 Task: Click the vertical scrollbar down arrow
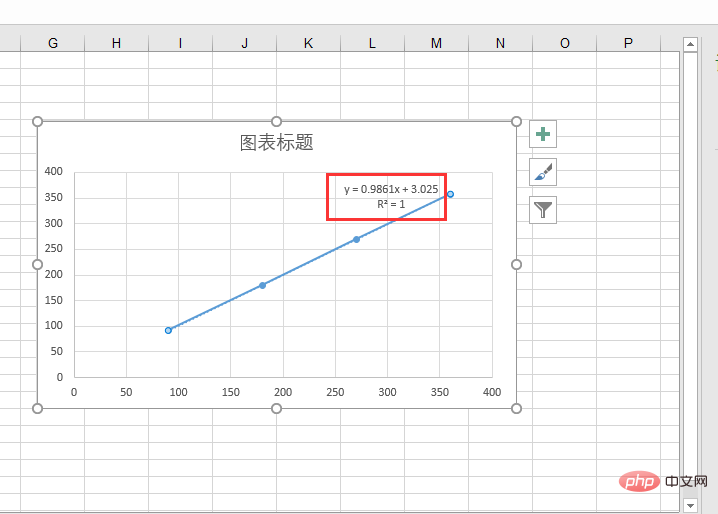coord(690,505)
